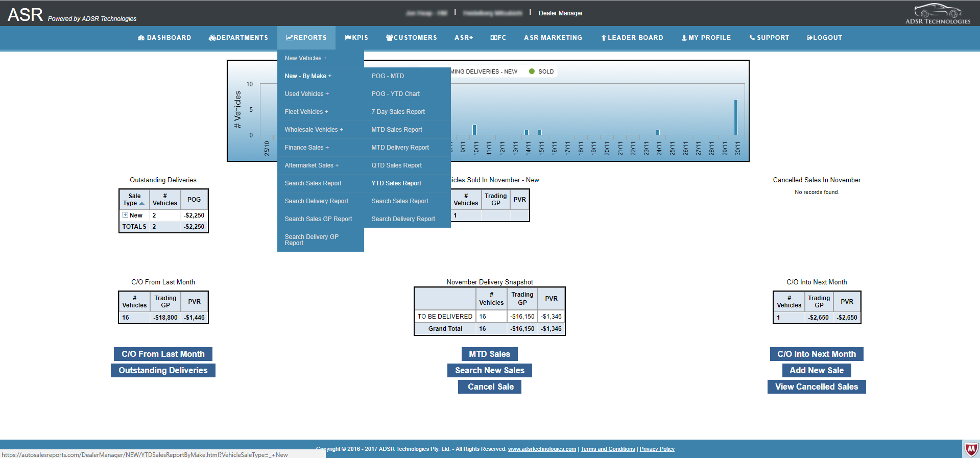Viewport: 980px width, 458px height.
Task: Click the McAfee shield badge
Action: click(970, 449)
